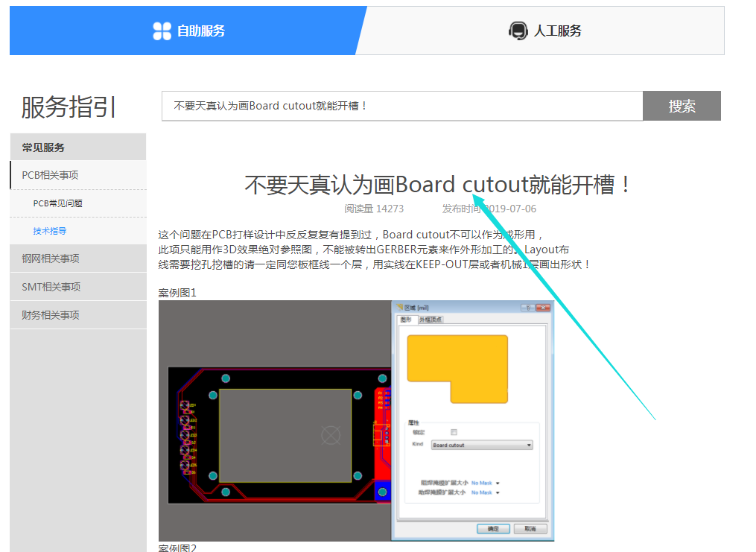Close the 区域 dialog with red X

pyautogui.click(x=543, y=308)
